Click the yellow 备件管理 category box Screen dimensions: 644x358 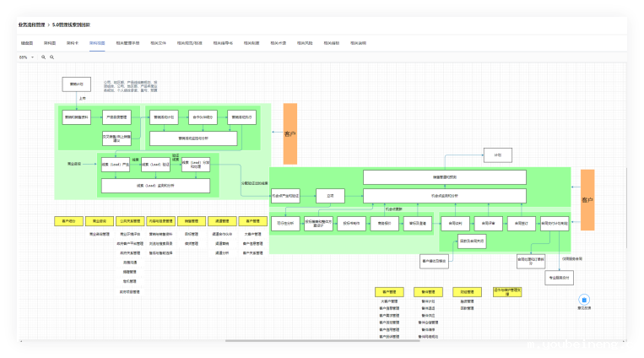[x=427, y=291]
